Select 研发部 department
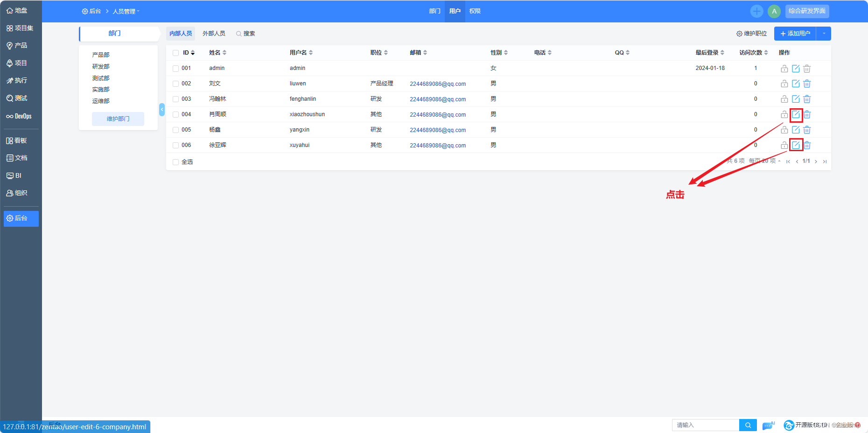This screenshot has width=868, height=433. tap(101, 67)
